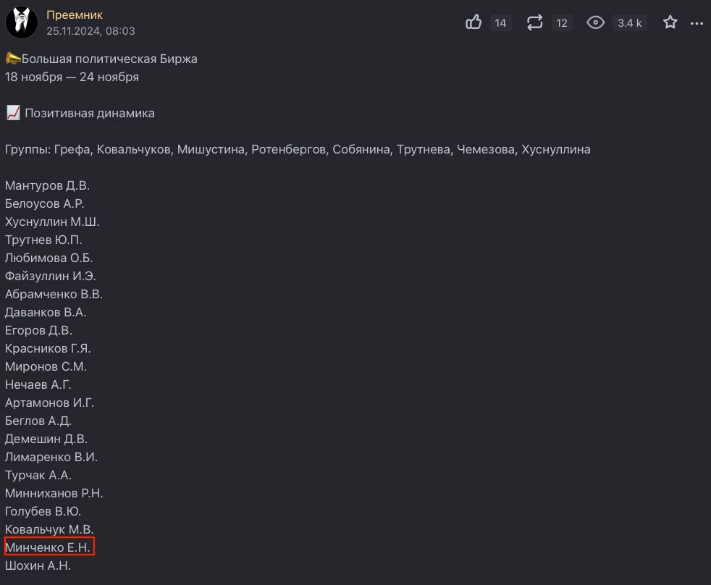Click the name Мантуров Д.В.
The width and height of the screenshot is (711, 585).
(x=47, y=185)
